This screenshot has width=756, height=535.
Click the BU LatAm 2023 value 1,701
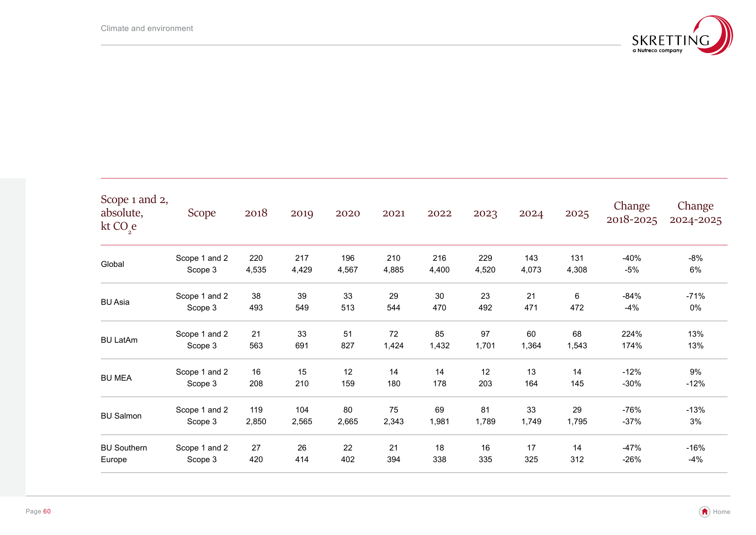pyautogui.click(x=485, y=346)
